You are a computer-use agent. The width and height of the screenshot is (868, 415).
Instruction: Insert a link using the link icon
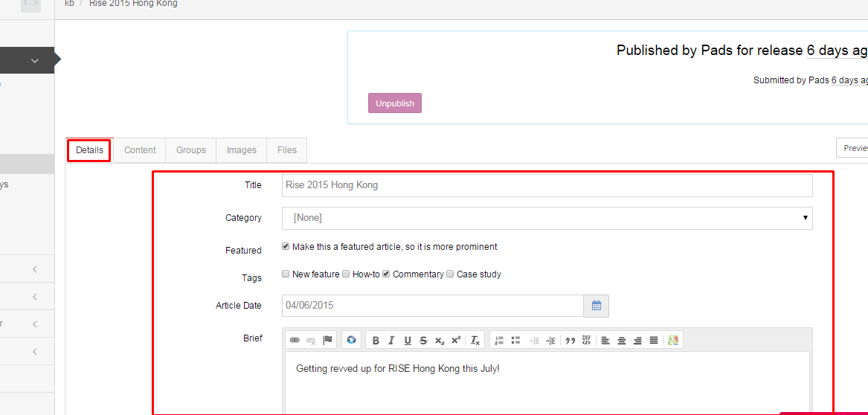point(295,341)
